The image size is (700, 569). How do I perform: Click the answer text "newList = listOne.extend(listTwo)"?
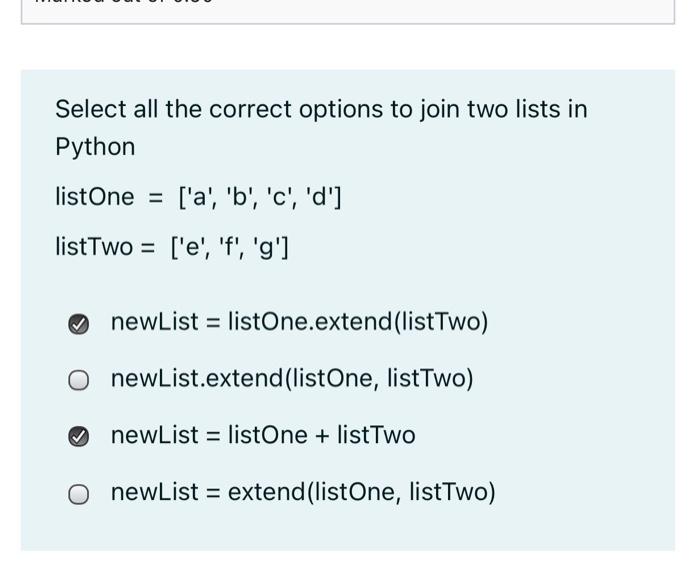299,322
